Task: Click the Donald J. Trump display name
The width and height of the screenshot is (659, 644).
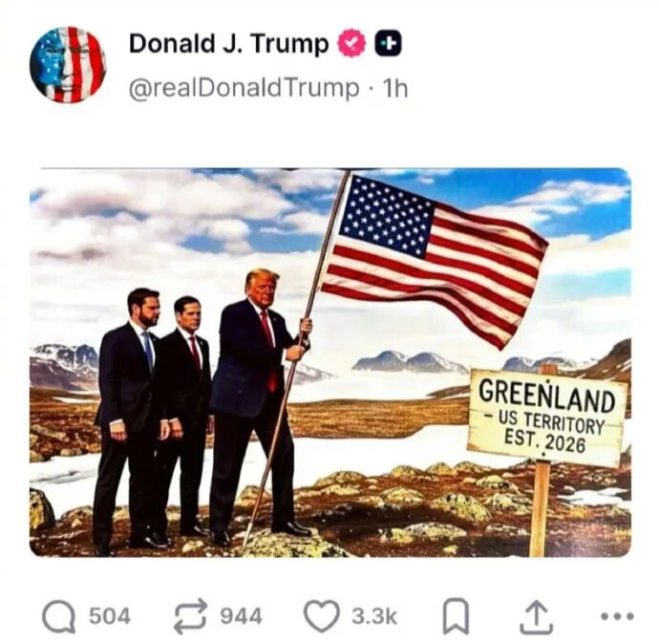Action: click(228, 43)
